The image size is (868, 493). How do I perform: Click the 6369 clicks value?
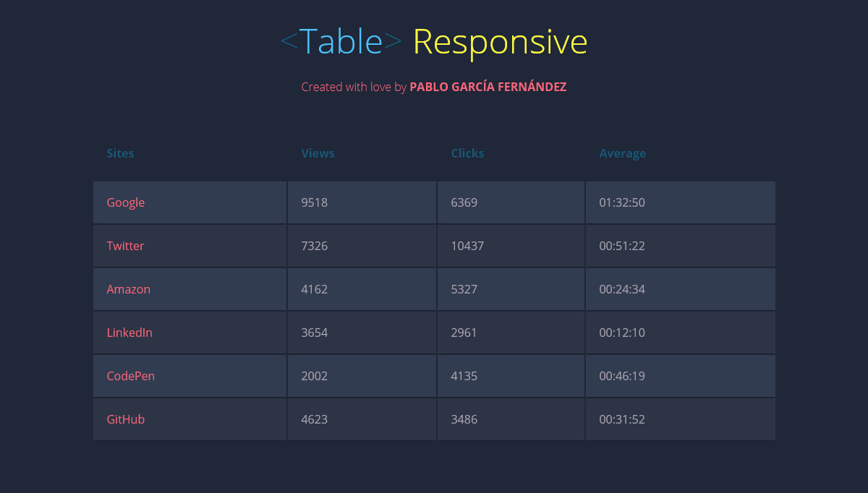(464, 202)
